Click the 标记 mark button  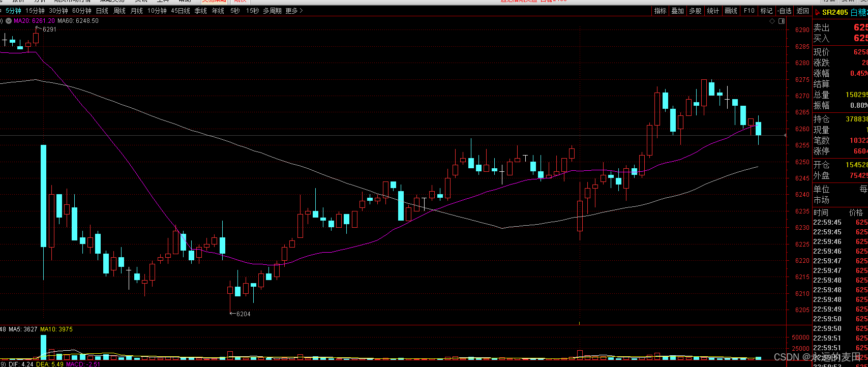766,11
